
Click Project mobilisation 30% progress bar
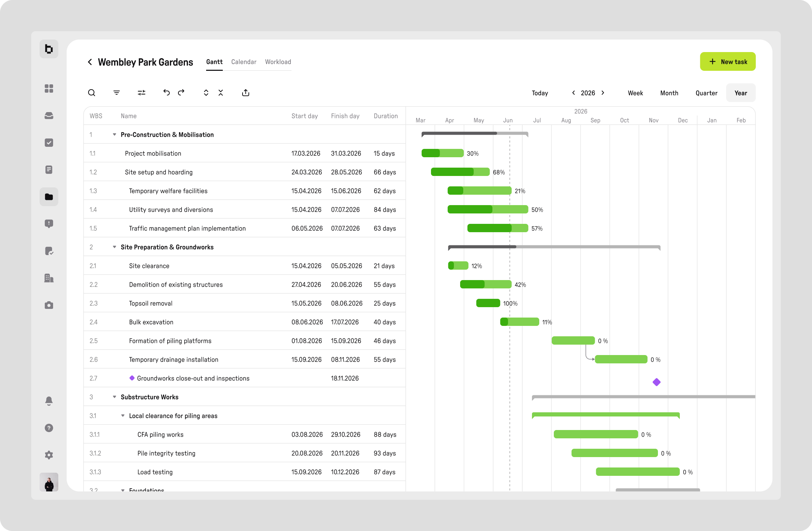[x=442, y=153]
